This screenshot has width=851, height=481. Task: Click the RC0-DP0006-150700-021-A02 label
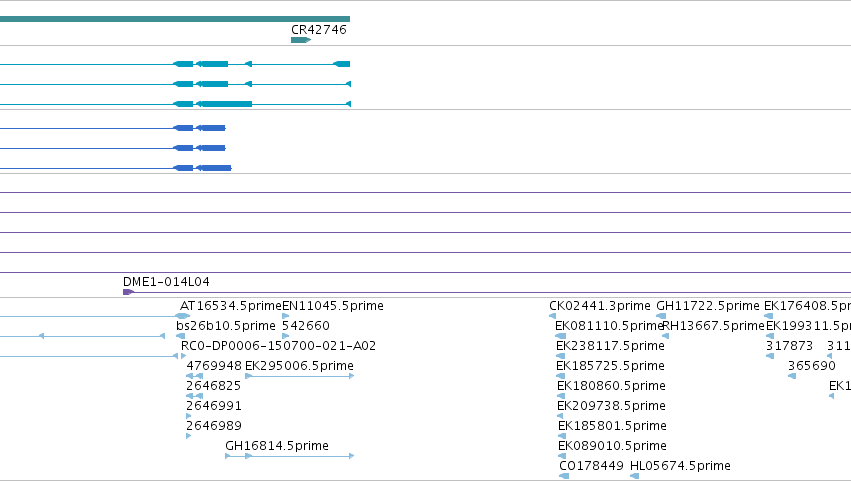click(278, 346)
